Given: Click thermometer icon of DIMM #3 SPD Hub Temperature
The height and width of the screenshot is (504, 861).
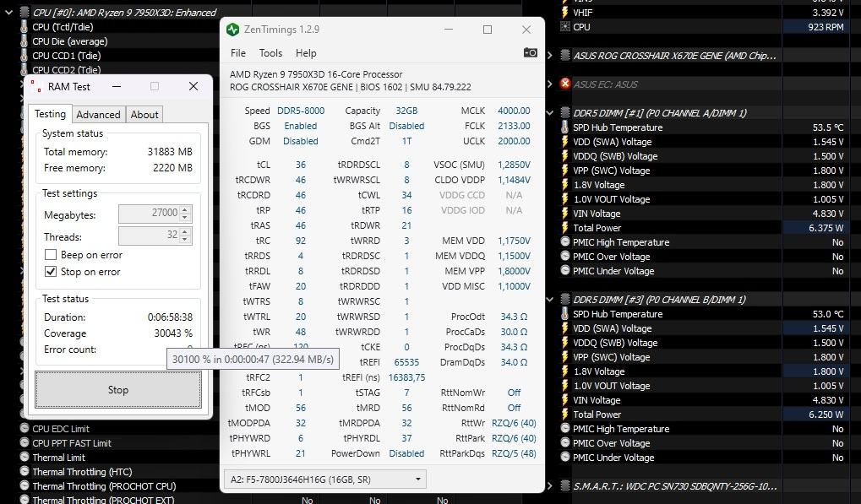Looking at the screenshot, I should (x=565, y=314).
